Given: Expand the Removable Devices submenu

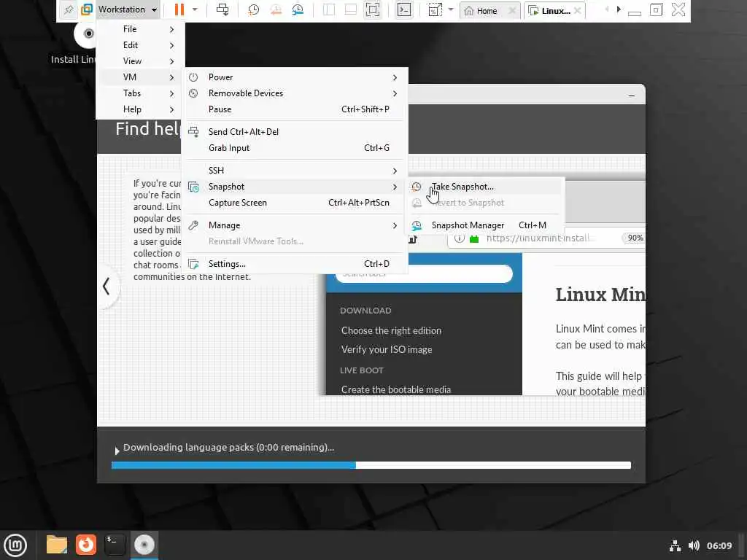Looking at the screenshot, I should coord(295,93).
